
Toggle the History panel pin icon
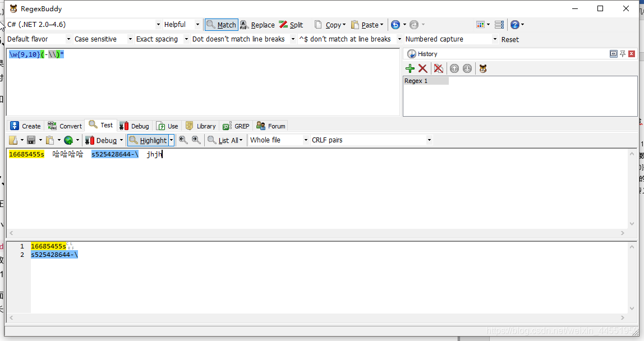point(623,54)
